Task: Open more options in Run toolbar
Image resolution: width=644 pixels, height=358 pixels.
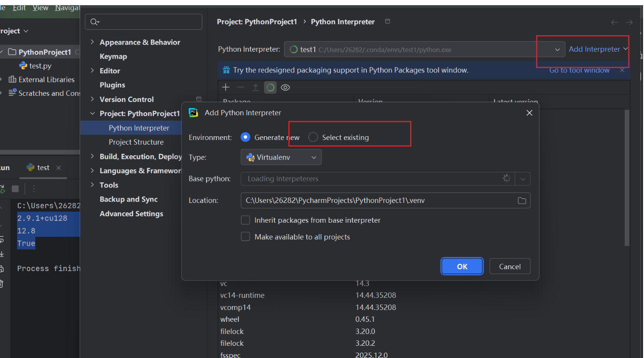Action: [34, 189]
